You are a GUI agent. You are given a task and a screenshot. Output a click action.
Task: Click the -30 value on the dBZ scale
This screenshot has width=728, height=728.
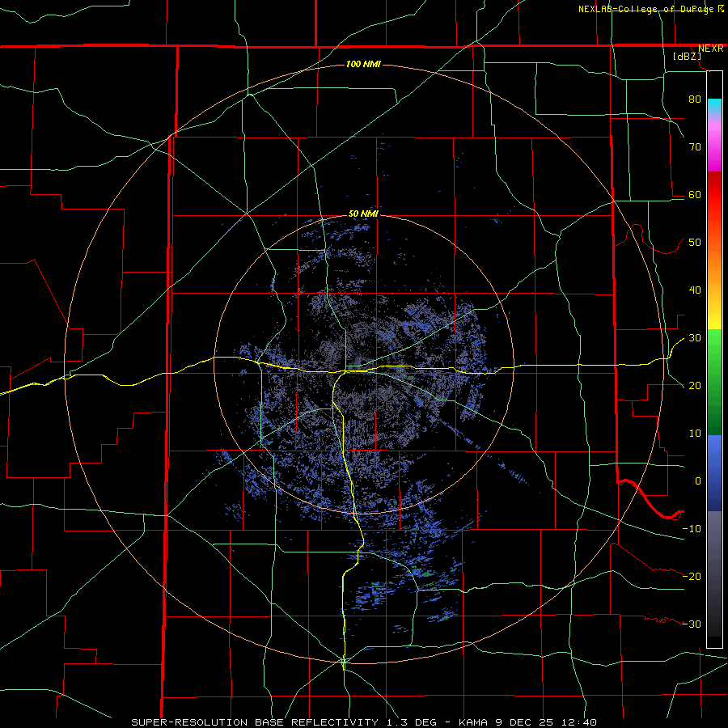(692, 624)
